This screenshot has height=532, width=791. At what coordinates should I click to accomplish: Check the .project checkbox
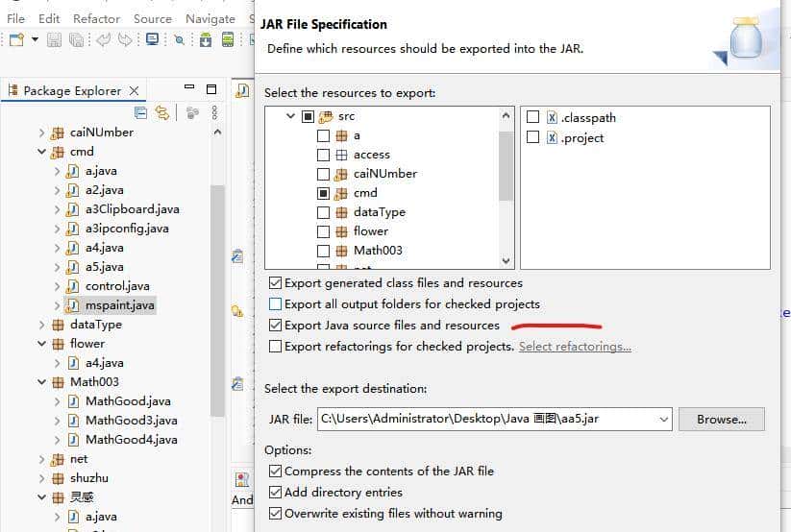pyautogui.click(x=532, y=137)
